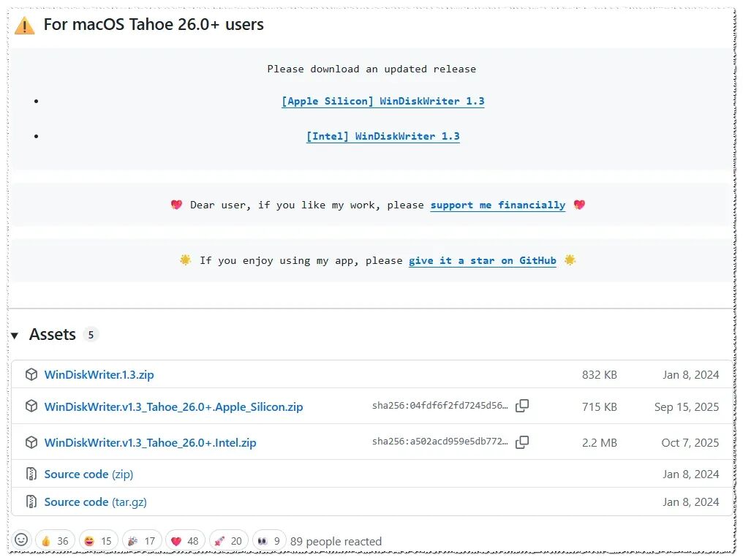Click the Please download an updated release text
This screenshot has height=560, width=743.
[x=371, y=69]
